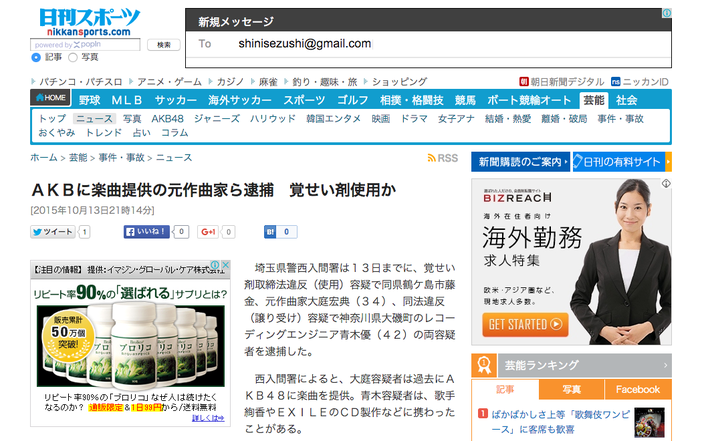Click the GET STARTED ad button
Viewport: 702px width, 441px height.
pos(525,324)
